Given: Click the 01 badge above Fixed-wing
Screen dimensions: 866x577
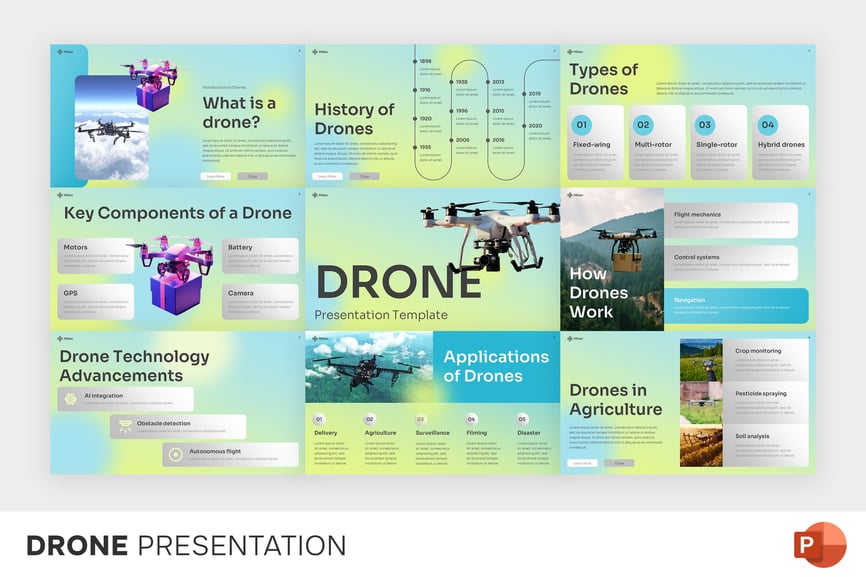Looking at the screenshot, I should [x=581, y=125].
